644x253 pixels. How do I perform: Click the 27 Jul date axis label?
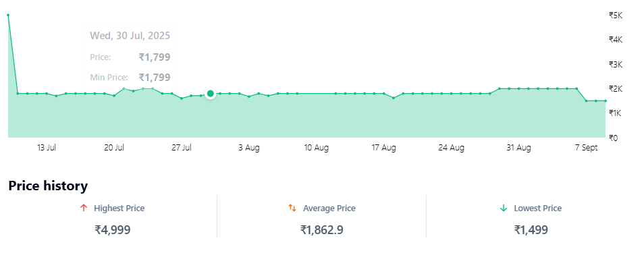[182, 148]
